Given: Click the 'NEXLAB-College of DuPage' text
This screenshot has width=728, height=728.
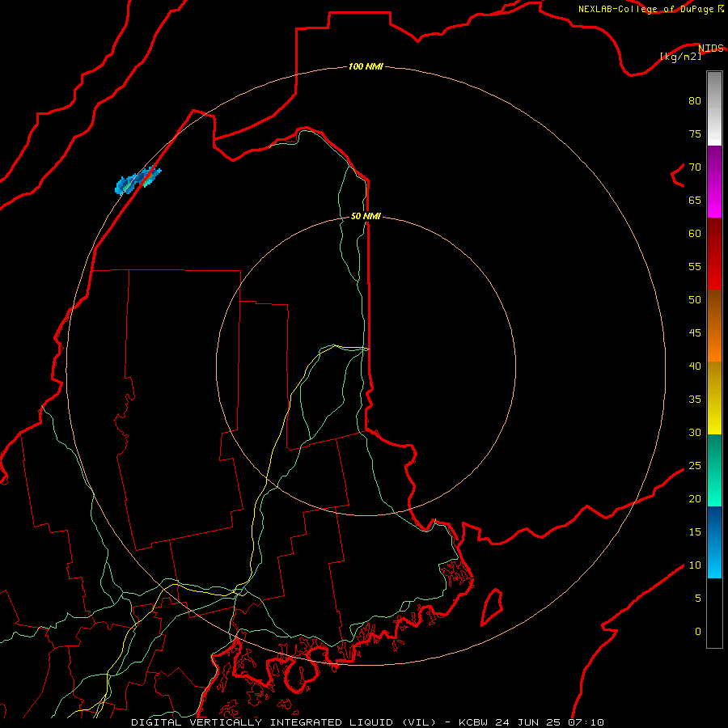Looking at the screenshot, I should point(645,9).
